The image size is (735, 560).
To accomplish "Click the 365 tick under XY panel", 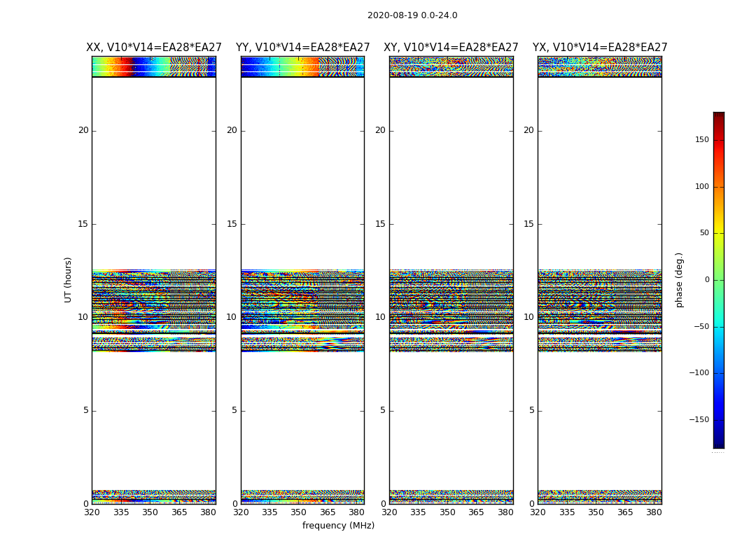I will 476,512.
